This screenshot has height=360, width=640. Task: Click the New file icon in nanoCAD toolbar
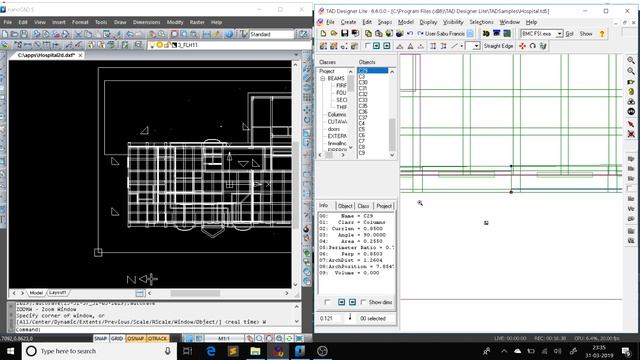click(x=5, y=34)
